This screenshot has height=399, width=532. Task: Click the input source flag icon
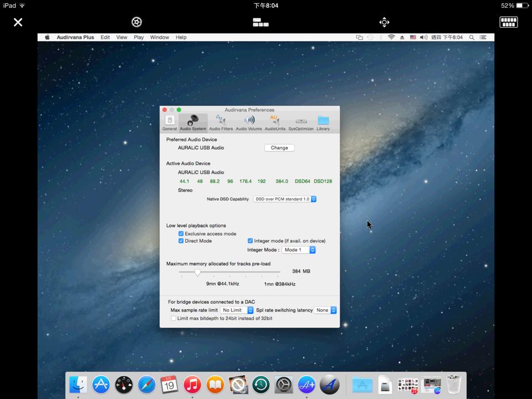pyautogui.click(x=413, y=37)
